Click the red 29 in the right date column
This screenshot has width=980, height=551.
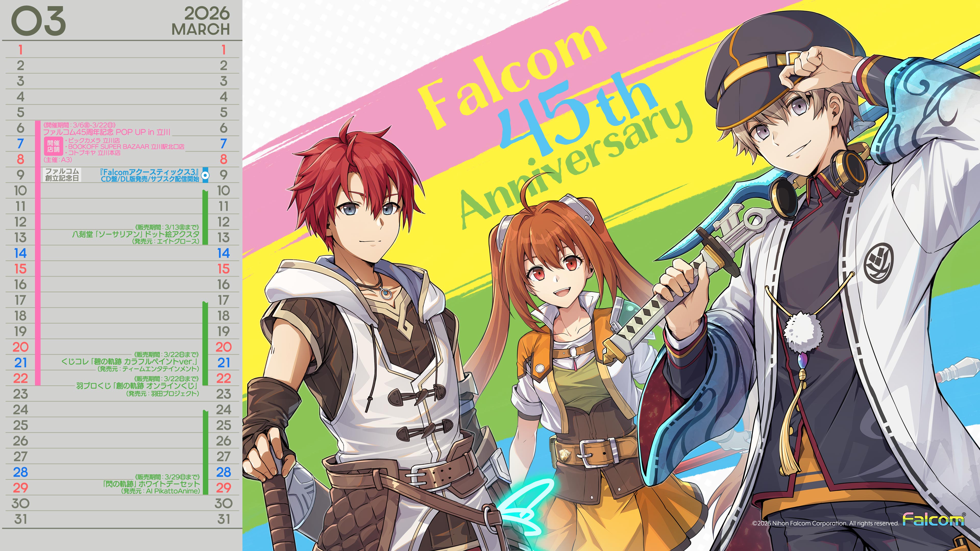pos(223,487)
